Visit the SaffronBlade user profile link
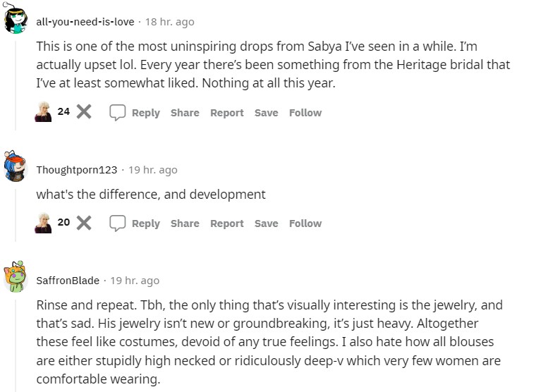This screenshot has width=548, height=392. [68, 281]
